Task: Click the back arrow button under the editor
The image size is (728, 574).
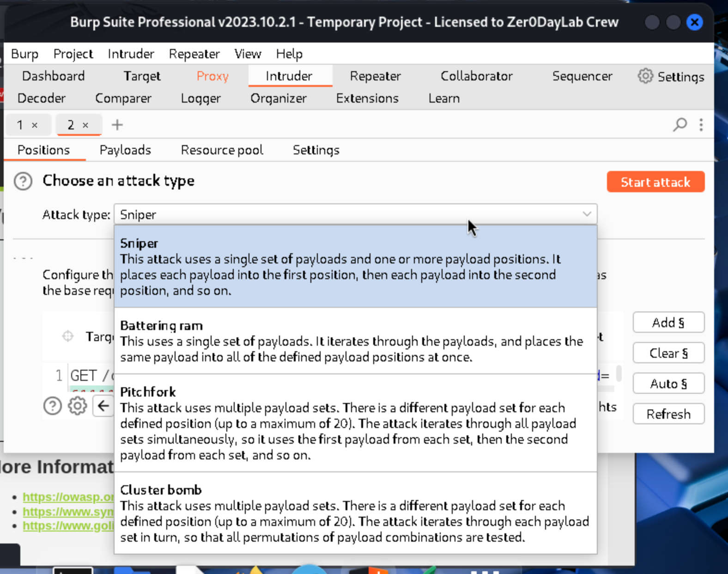Action: [103, 406]
